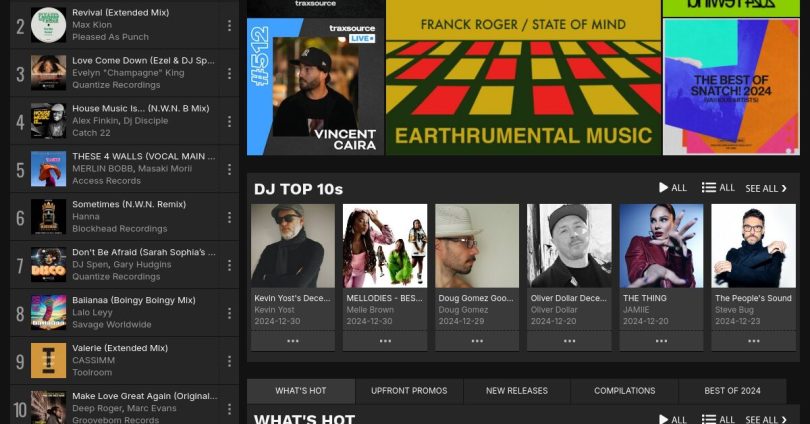Screen dimensions: 810x424
Task: Click kebab menu beside House Music Is... track
Action: [x=229, y=122]
